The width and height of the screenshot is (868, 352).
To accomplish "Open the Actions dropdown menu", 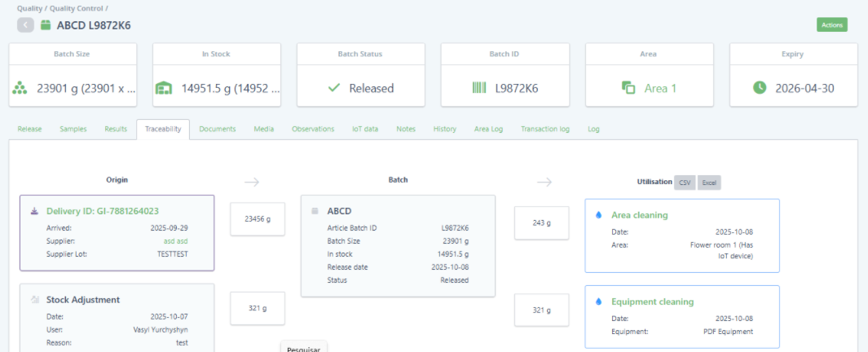I will coord(831,25).
